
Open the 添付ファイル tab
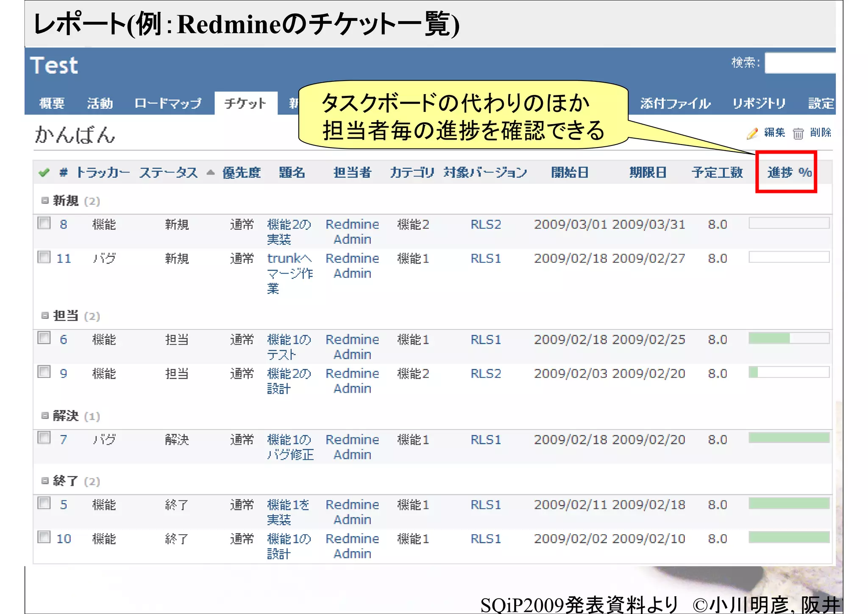pos(675,103)
